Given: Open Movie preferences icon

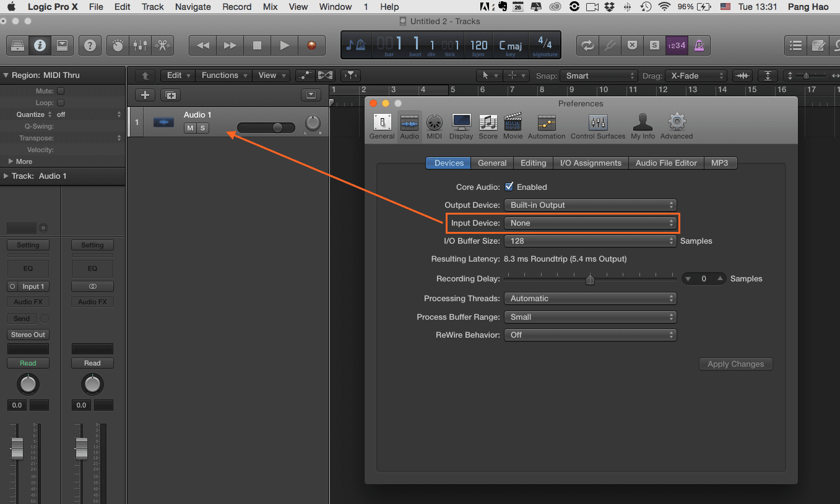Looking at the screenshot, I should click(x=513, y=126).
